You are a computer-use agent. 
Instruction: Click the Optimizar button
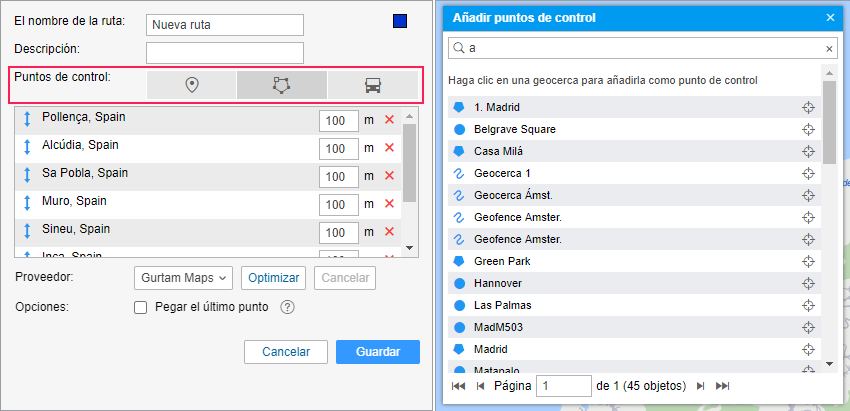point(274,278)
